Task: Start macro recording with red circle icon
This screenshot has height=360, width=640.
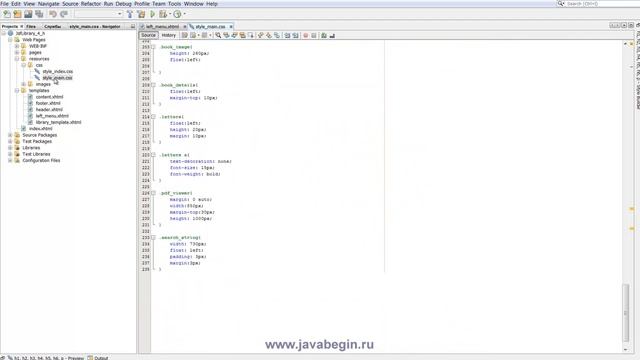Action: pyautogui.click(x=305, y=36)
